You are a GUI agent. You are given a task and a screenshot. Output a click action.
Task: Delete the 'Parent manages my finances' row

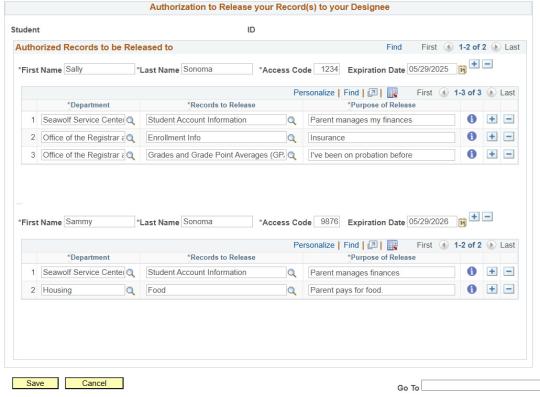click(x=509, y=119)
